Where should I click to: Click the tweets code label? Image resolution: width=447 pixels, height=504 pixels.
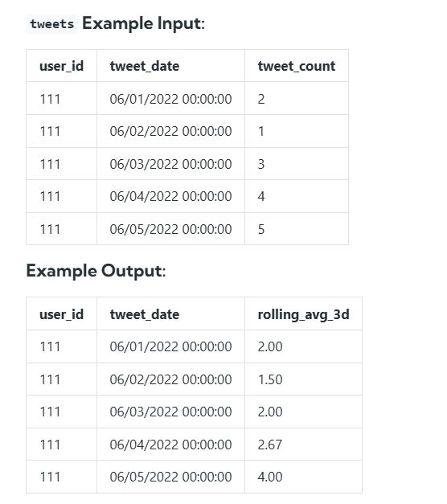(51, 24)
